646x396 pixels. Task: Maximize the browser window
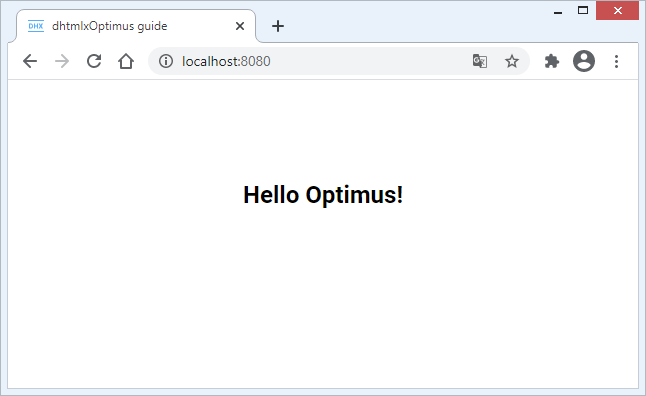[583, 10]
